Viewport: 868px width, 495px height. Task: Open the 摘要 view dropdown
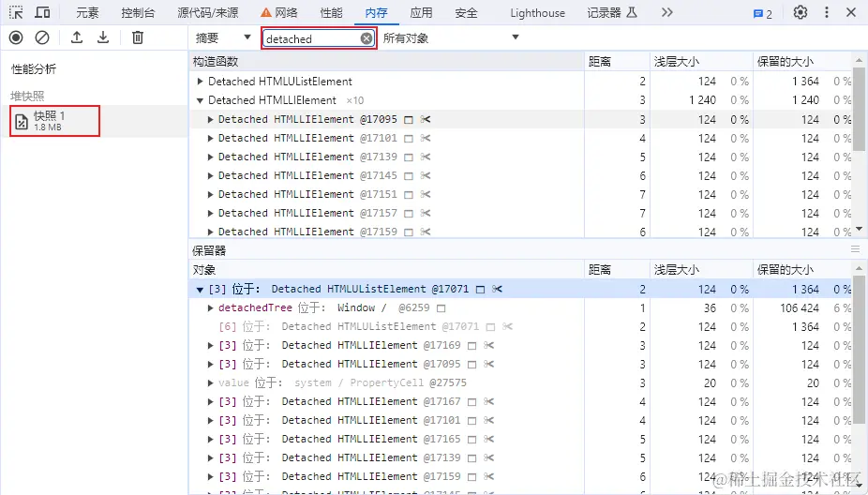(x=222, y=37)
